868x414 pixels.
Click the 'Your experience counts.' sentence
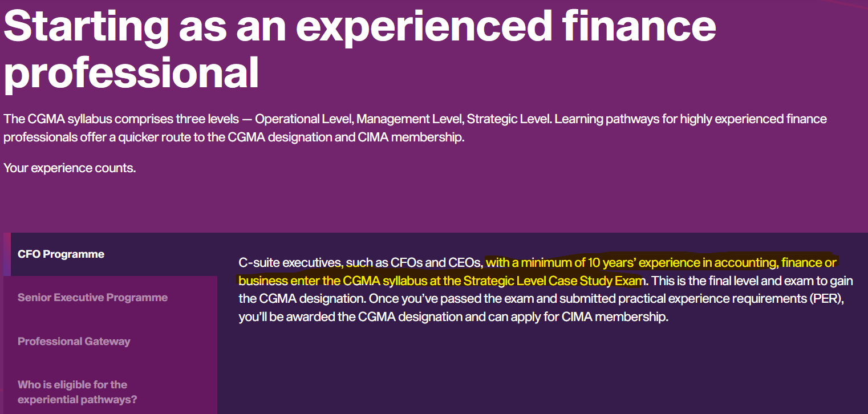tap(70, 168)
